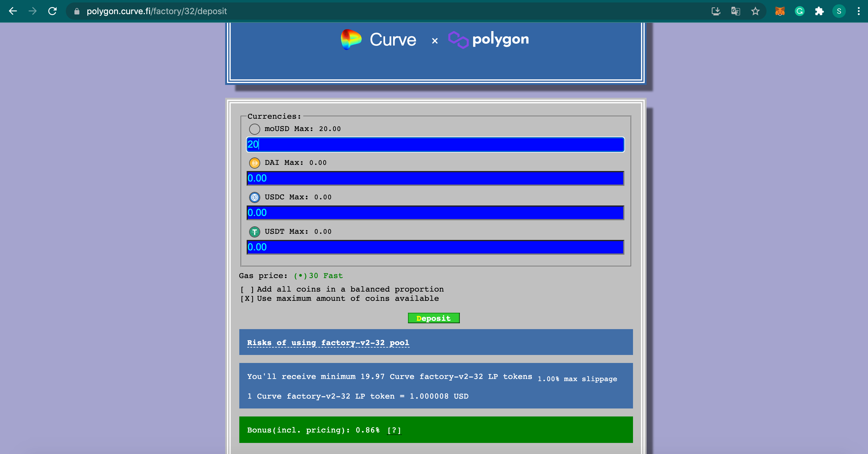Click the USDC token icon

[x=254, y=197]
